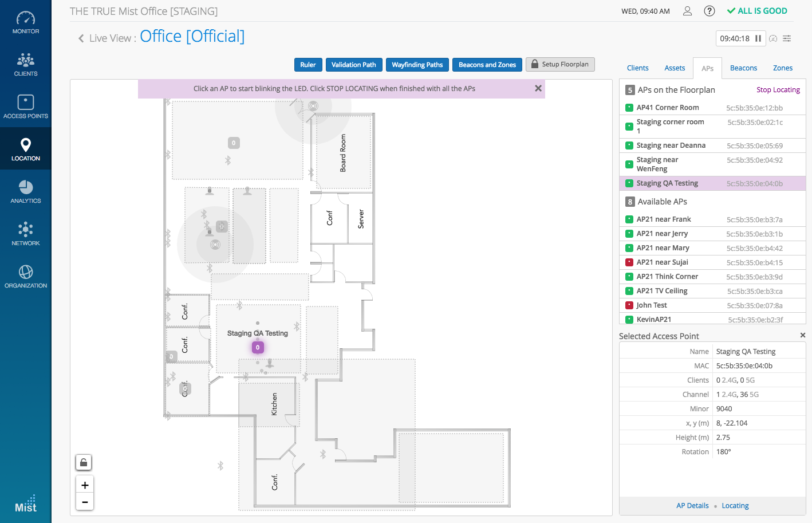Open the live view settings sliders icon
Screen dimensions: 812x523
[x=787, y=38]
